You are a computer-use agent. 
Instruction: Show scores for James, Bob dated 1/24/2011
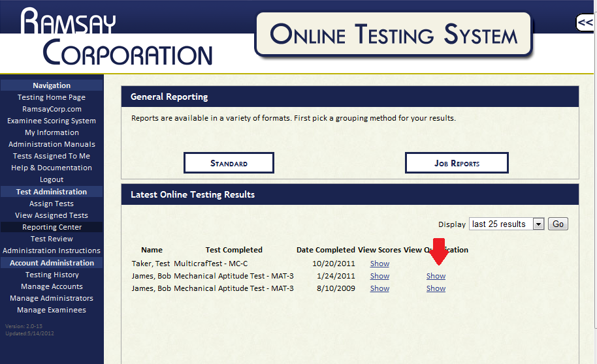pyautogui.click(x=379, y=276)
